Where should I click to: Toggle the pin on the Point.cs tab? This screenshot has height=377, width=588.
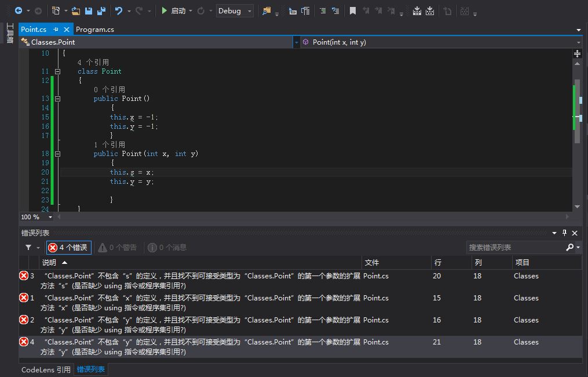coord(56,29)
